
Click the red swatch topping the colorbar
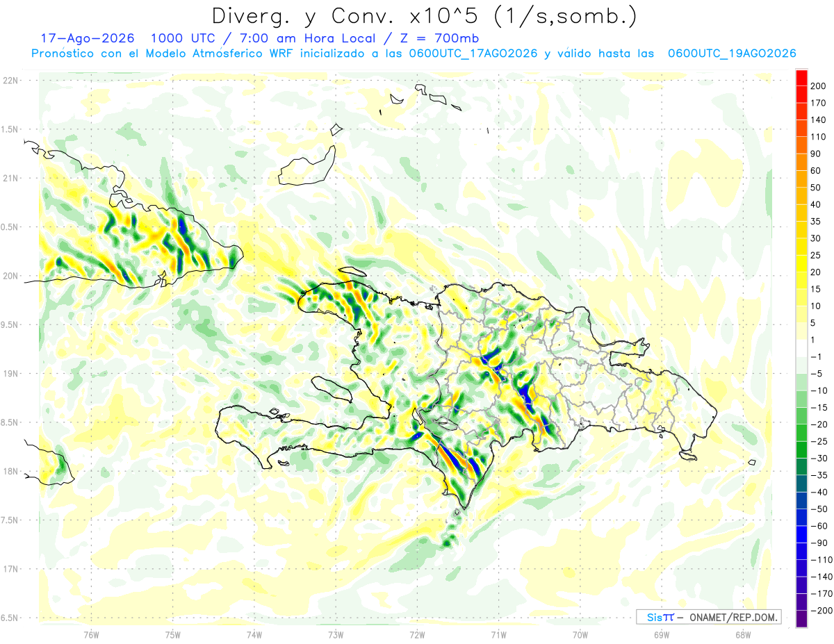point(801,77)
